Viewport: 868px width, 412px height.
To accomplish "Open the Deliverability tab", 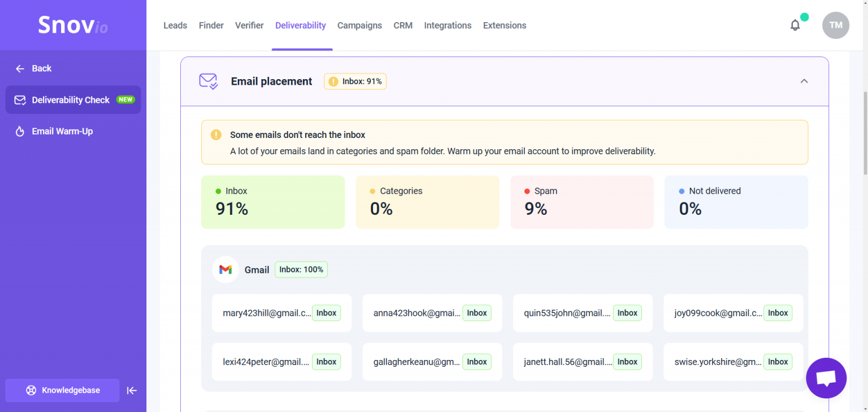I will 301,25.
